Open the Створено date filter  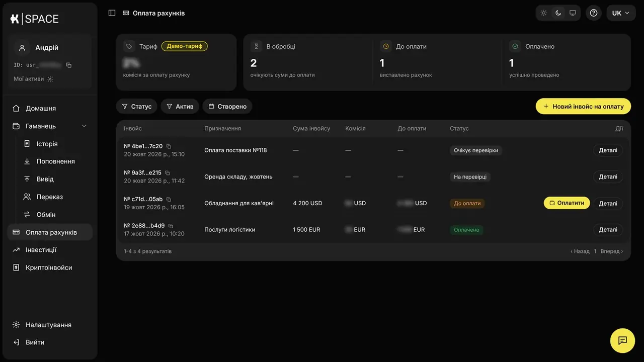click(227, 107)
